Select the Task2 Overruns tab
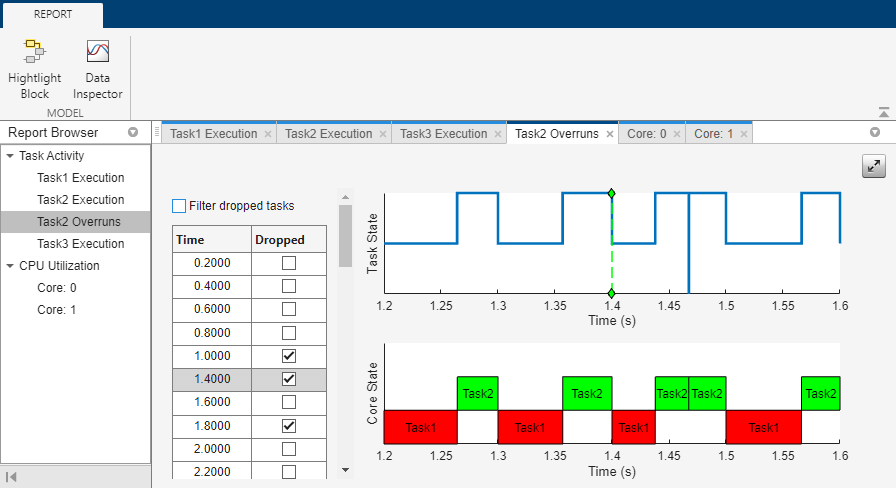Image resolution: width=896 pixels, height=488 pixels. [x=557, y=134]
